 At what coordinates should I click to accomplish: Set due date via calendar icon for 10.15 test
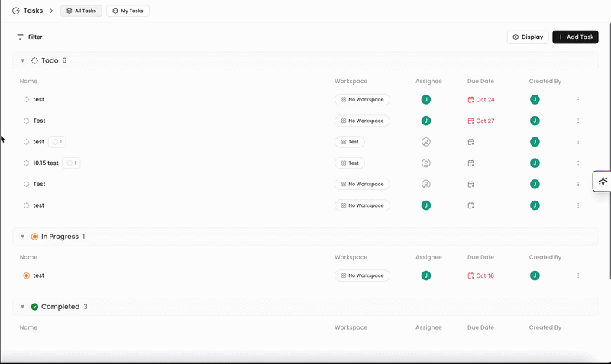(x=470, y=163)
